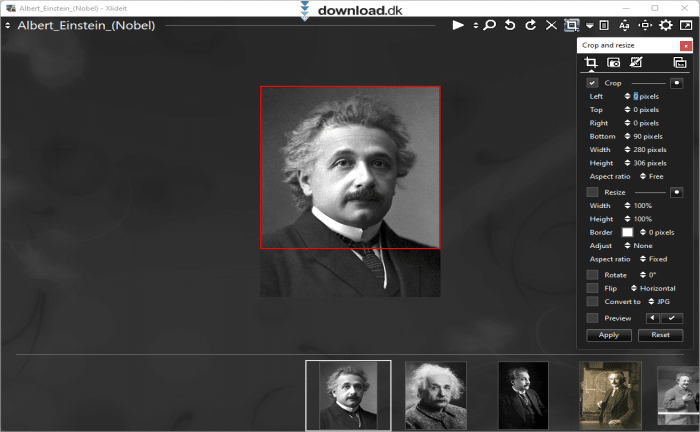Click the Albert_Einstein_(Nobel) file name title

click(86, 25)
